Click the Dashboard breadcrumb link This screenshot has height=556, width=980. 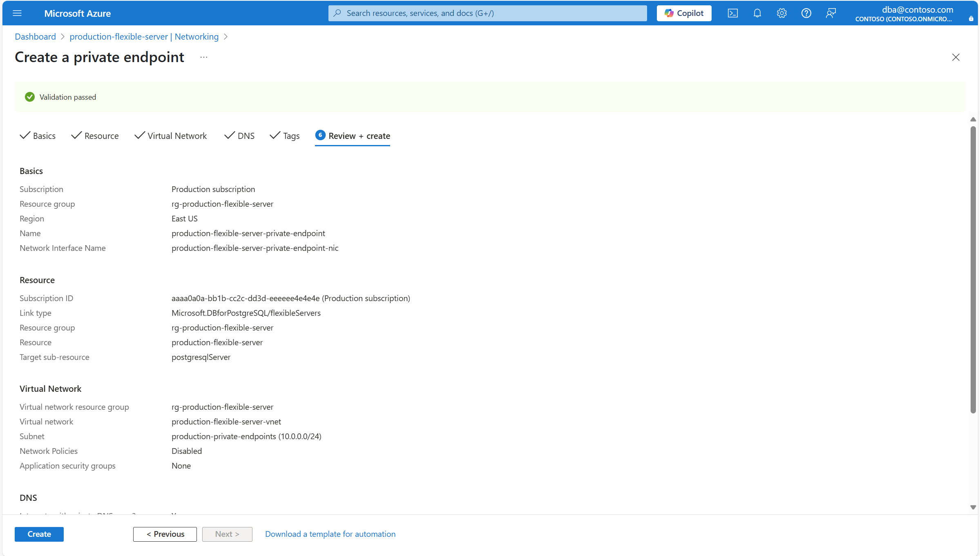coord(36,37)
